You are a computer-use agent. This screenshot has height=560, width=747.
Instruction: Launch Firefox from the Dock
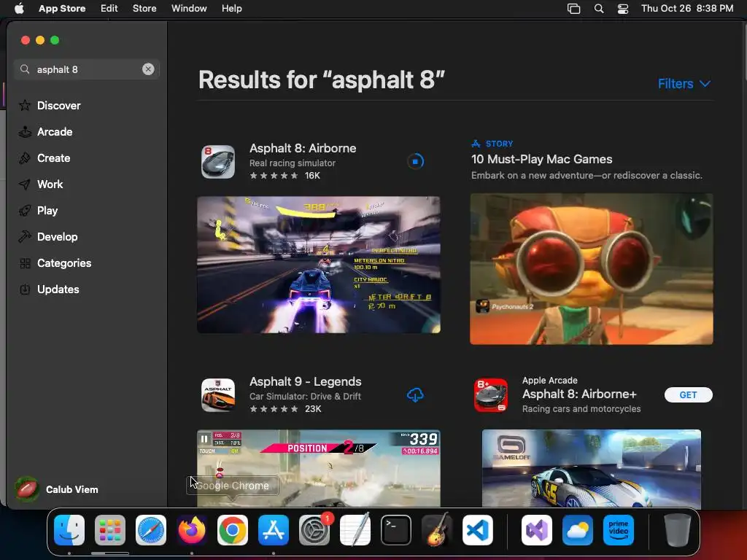click(192, 530)
